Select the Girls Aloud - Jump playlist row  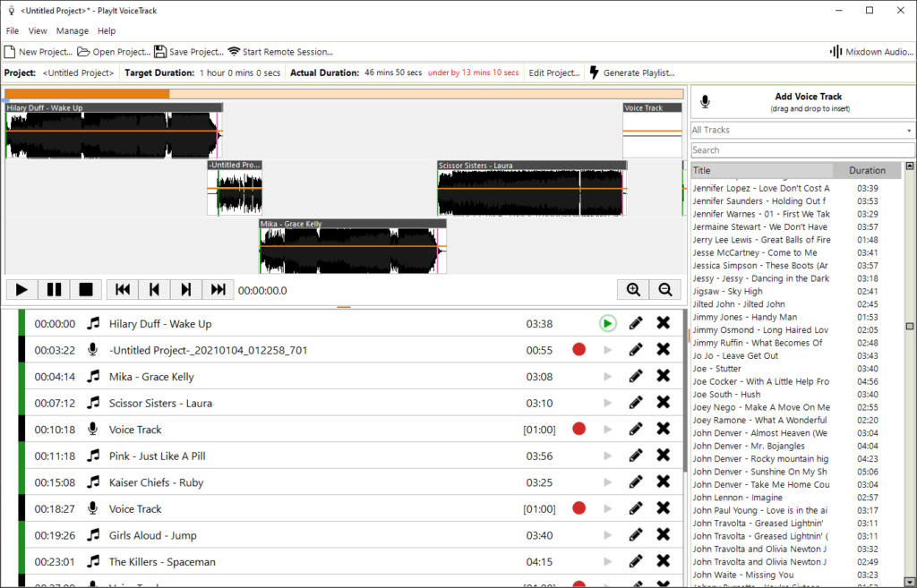coord(351,535)
